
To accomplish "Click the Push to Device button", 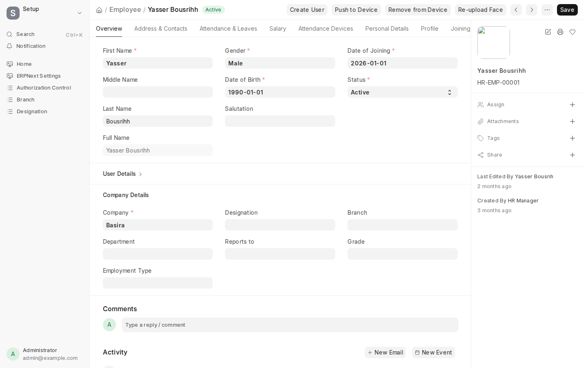I will point(356,10).
